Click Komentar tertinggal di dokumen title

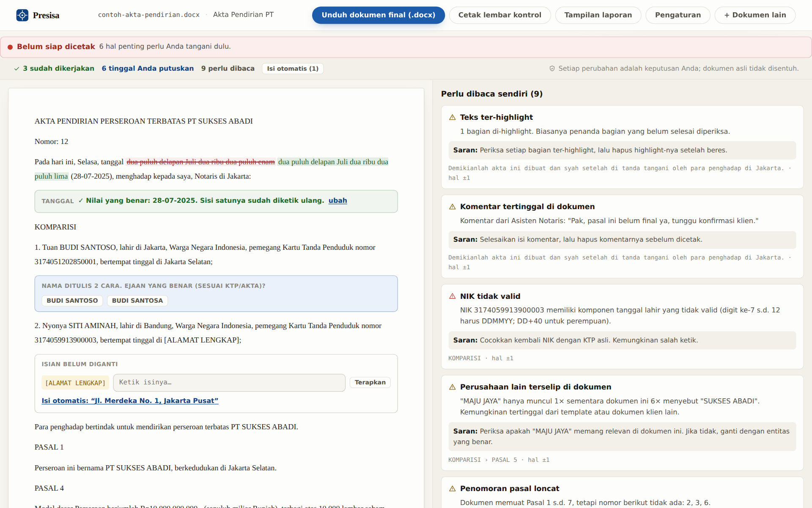click(527, 207)
